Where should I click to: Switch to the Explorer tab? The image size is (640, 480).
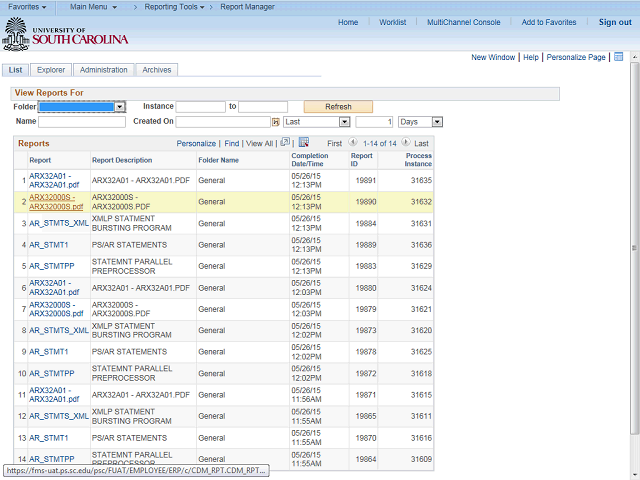click(51, 70)
